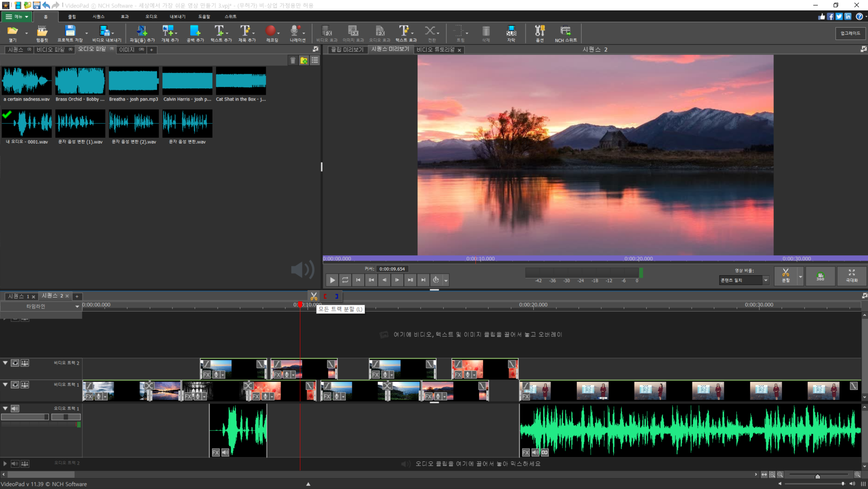Toggle visibility eye of 비디오 트랙 2
The width and height of the screenshot is (868, 489).
[x=15, y=363]
